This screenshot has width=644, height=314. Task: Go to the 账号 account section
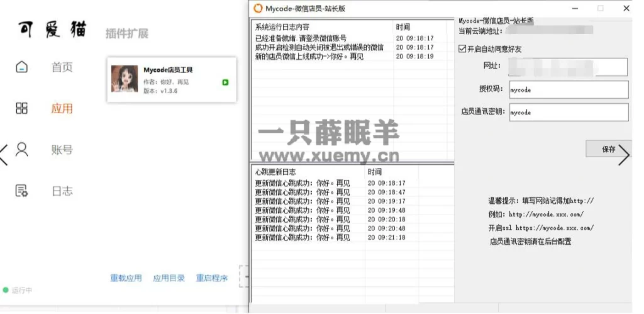coord(62,150)
